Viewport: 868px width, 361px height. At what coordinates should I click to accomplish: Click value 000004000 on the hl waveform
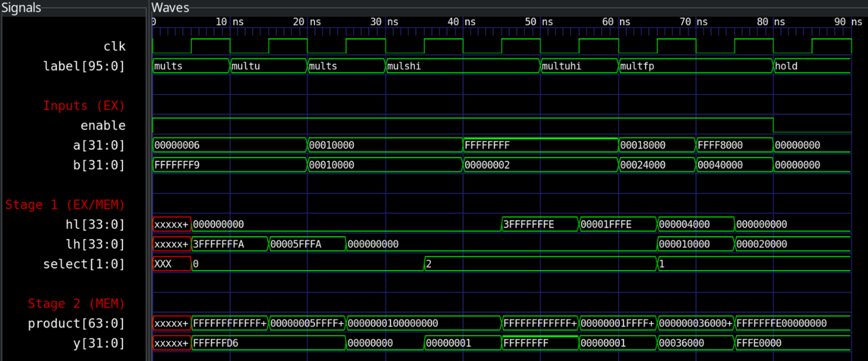(x=696, y=225)
